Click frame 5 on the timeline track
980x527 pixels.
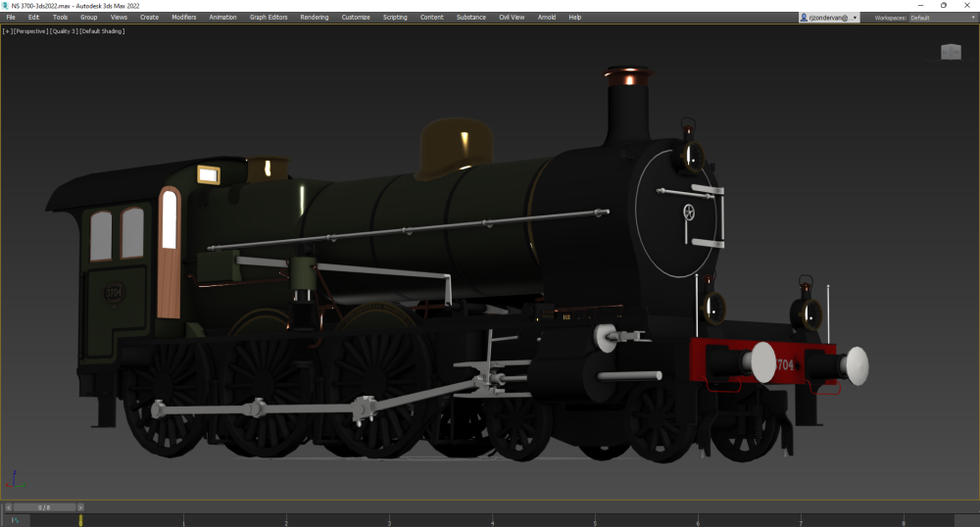[x=595, y=520]
